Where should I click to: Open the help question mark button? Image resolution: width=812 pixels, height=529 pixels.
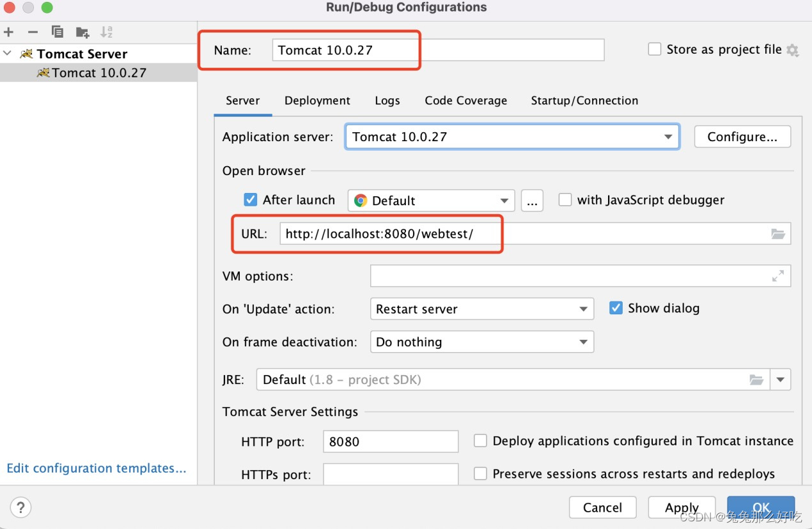click(20, 508)
